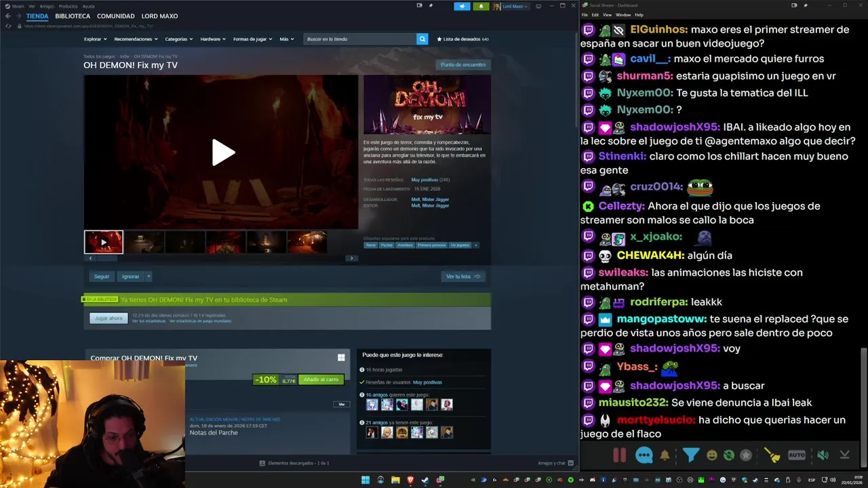This screenshot has width=868, height=488.
Task: Open the Amigos menu in Steam
Action: point(47,6)
